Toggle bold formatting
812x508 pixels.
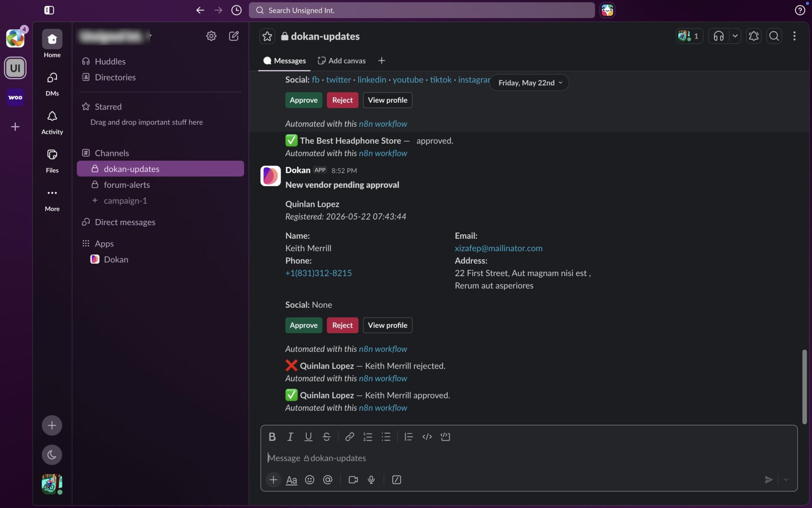tap(272, 436)
